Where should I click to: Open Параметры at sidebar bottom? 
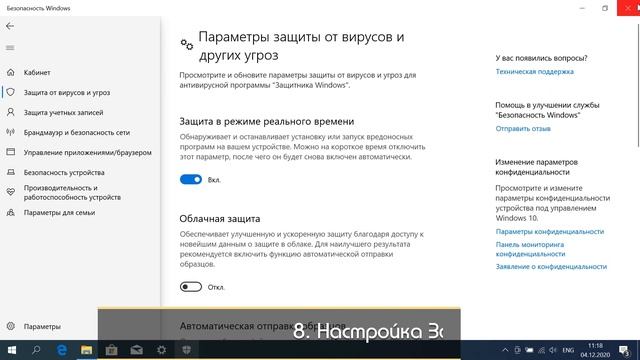pyautogui.click(x=42, y=327)
